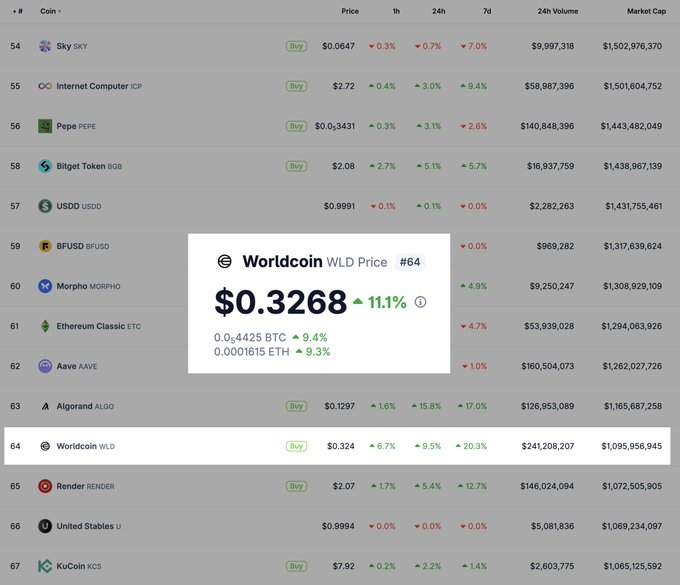This screenshot has height=585, width=680.
Task: Click the Internet Computer infinity logo
Action: click(x=45, y=86)
